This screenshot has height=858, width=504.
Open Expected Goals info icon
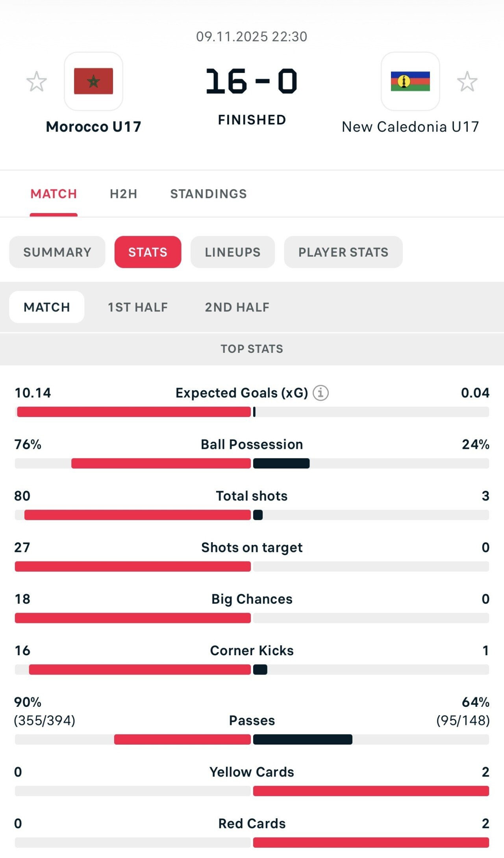click(321, 393)
